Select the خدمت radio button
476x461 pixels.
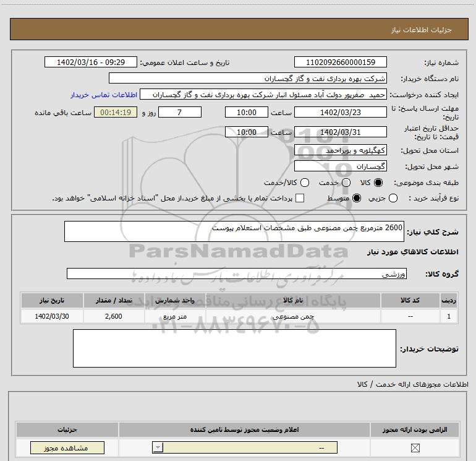[346, 183]
